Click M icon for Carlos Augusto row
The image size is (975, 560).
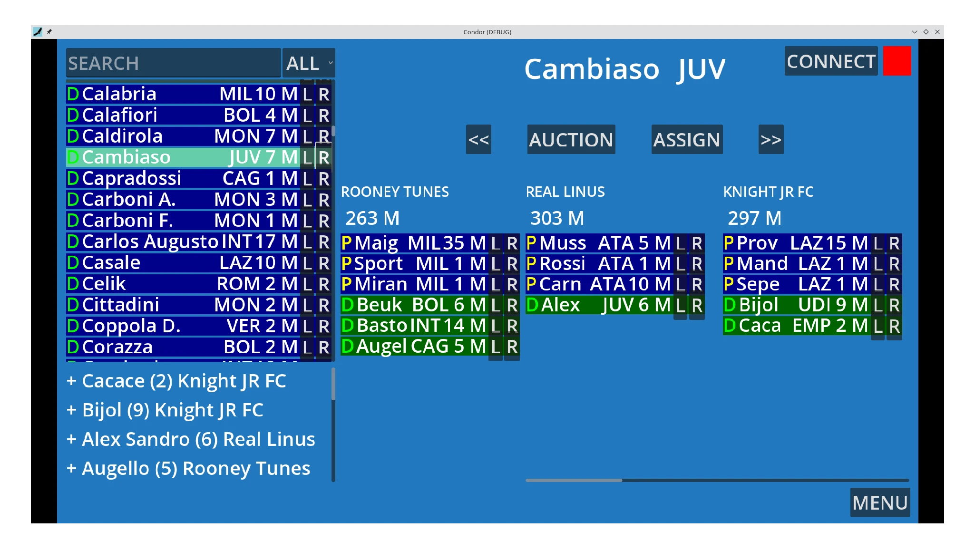click(x=289, y=241)
